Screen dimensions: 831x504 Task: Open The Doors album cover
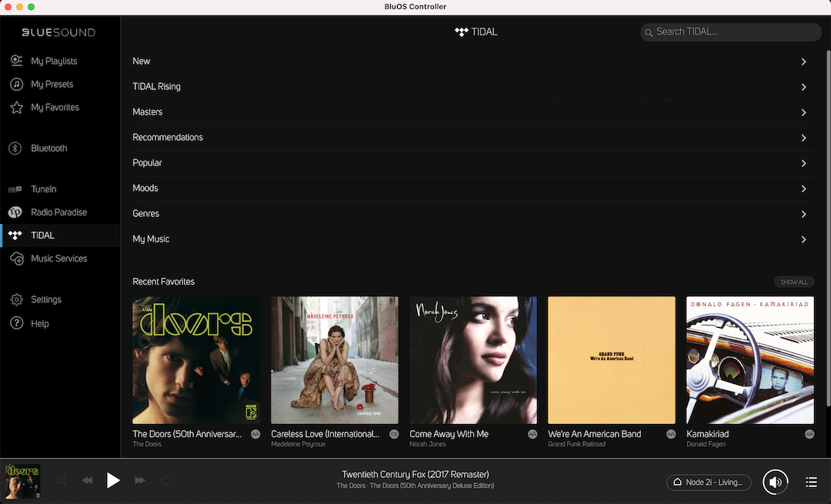[x=196, y=360]
